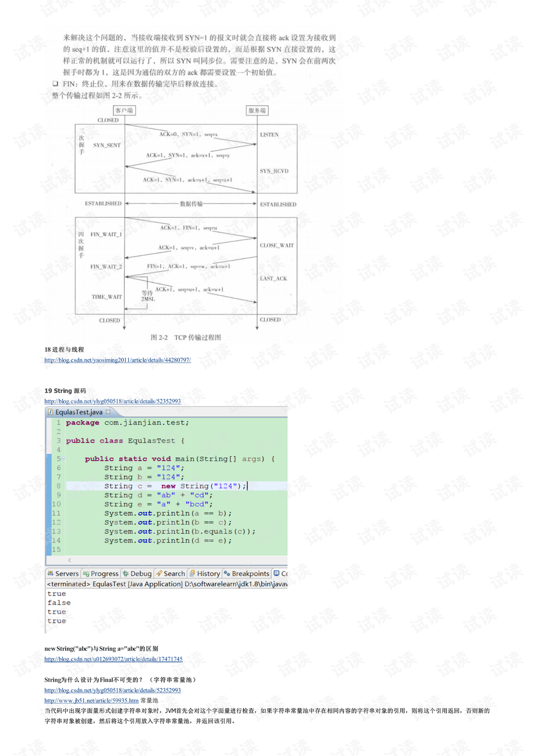This screenshot has height=756, width=535.
Task: Click the Console view icon
Action: (275, 573)
